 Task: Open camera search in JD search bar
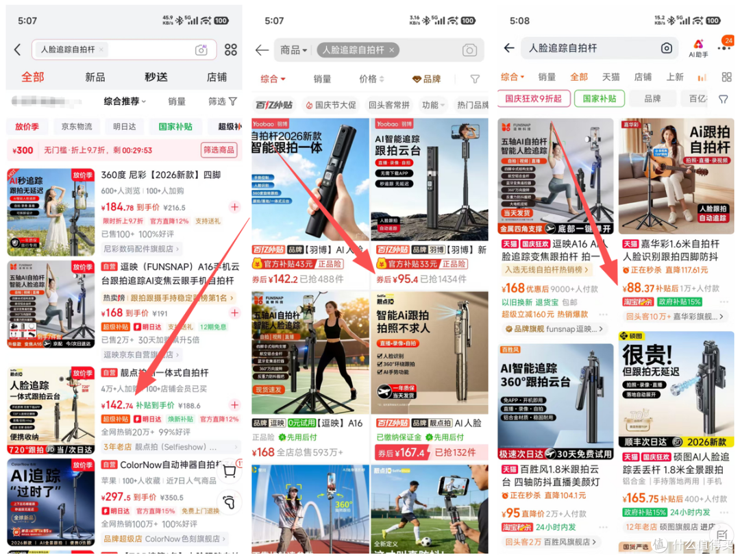coord(201,49)
